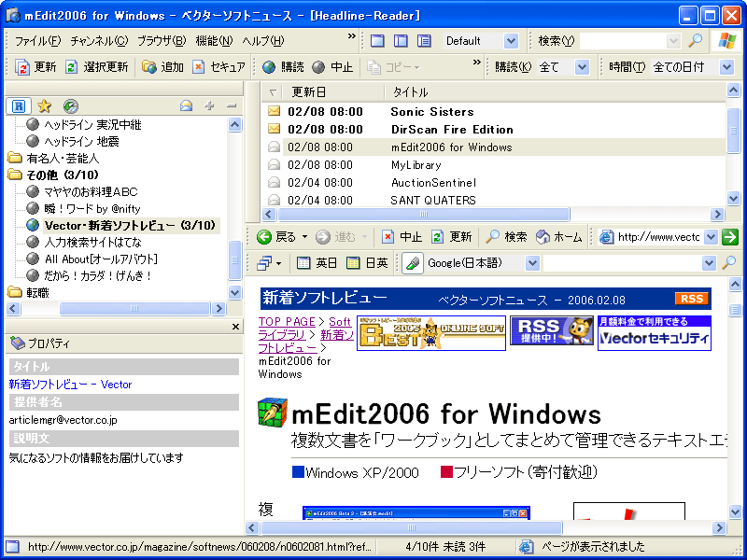Click the channel tree vertical scrollbar thumb
The width and height of the screenshot is (747, 560).
[234, 260]
